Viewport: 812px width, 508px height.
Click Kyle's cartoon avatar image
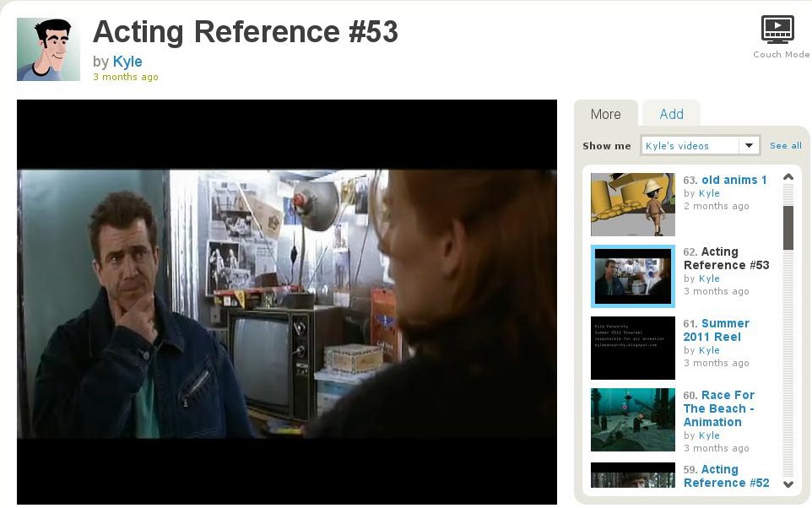pos(49,49)
